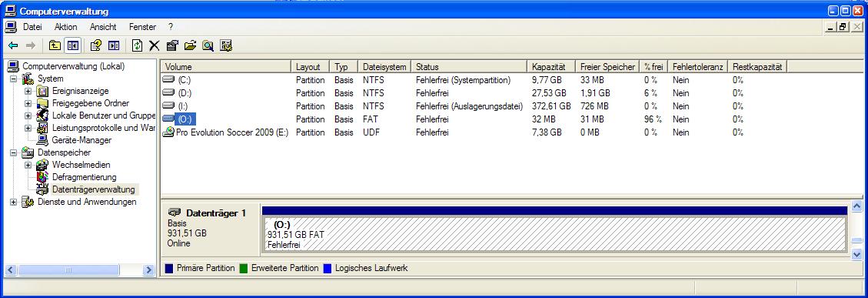Viewport: 868px width, 298px height.
Task: Click tree pane horizontal scrollbar right arrow
Action: click(148, 270)
